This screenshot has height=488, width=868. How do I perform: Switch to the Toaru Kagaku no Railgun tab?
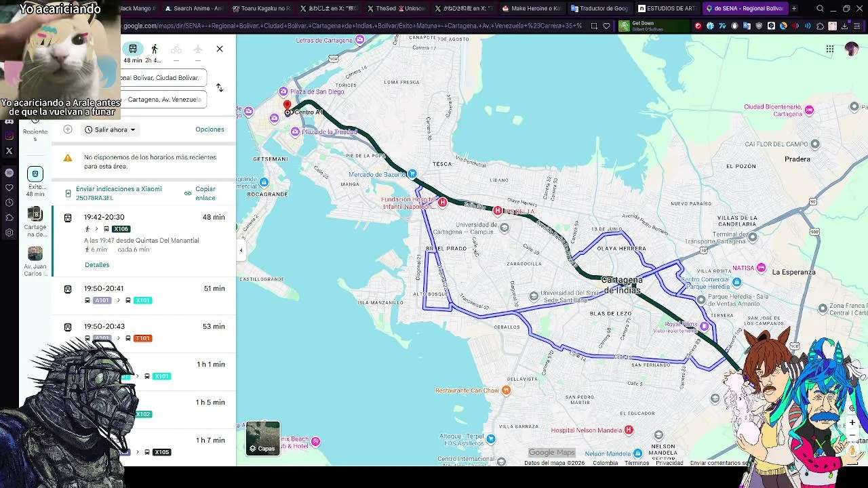[x=260, y=8]
